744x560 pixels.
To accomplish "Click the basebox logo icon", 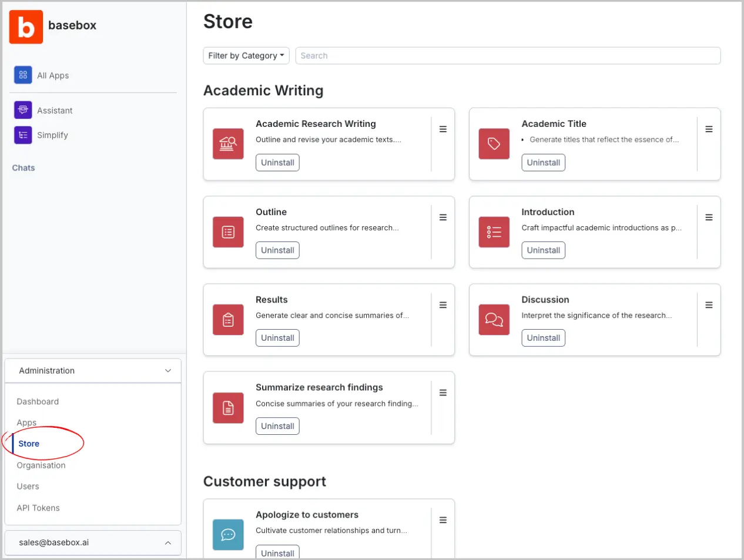I will pos(26,27).
